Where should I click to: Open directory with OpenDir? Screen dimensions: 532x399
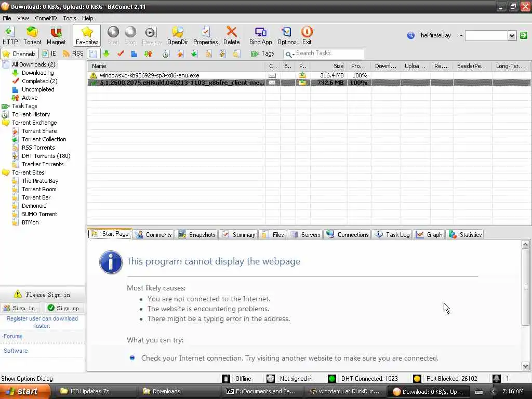pos(178,36)
